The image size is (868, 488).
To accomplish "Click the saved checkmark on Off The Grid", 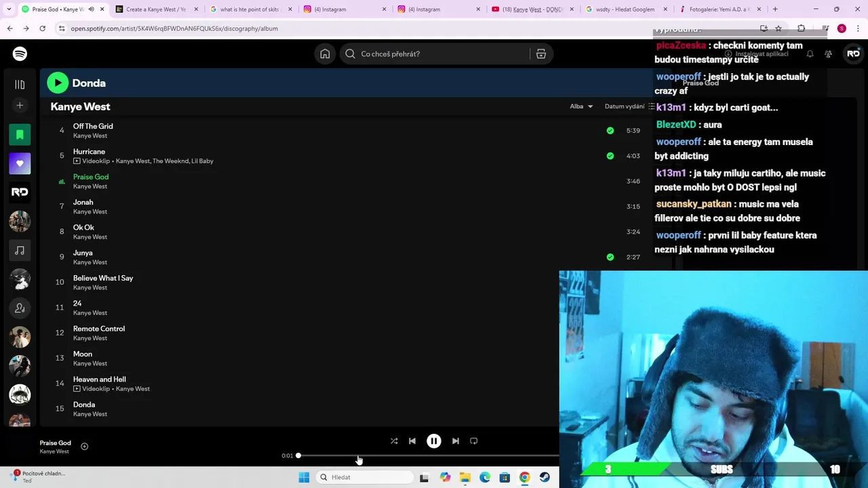I will [610, 130].
